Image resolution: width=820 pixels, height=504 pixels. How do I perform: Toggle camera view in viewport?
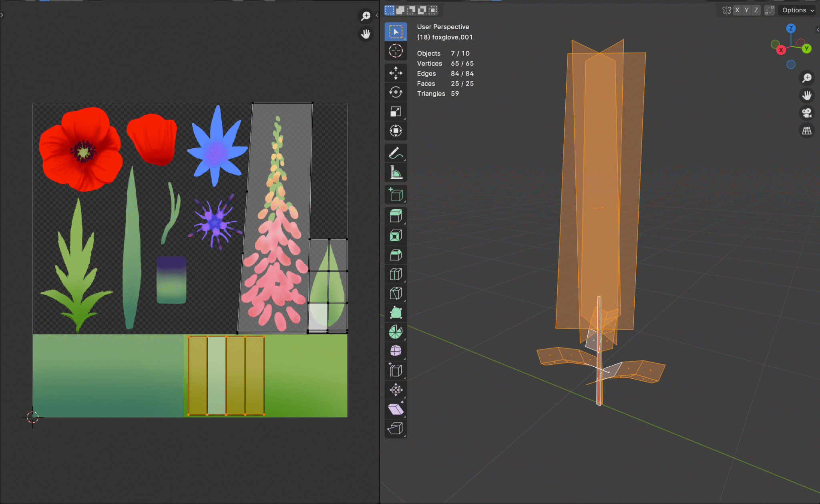coord(807,113)
